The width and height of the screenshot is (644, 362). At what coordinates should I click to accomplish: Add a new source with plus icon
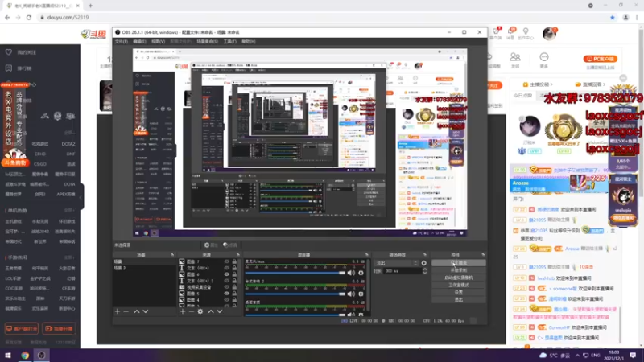click(x=183, y=311)
